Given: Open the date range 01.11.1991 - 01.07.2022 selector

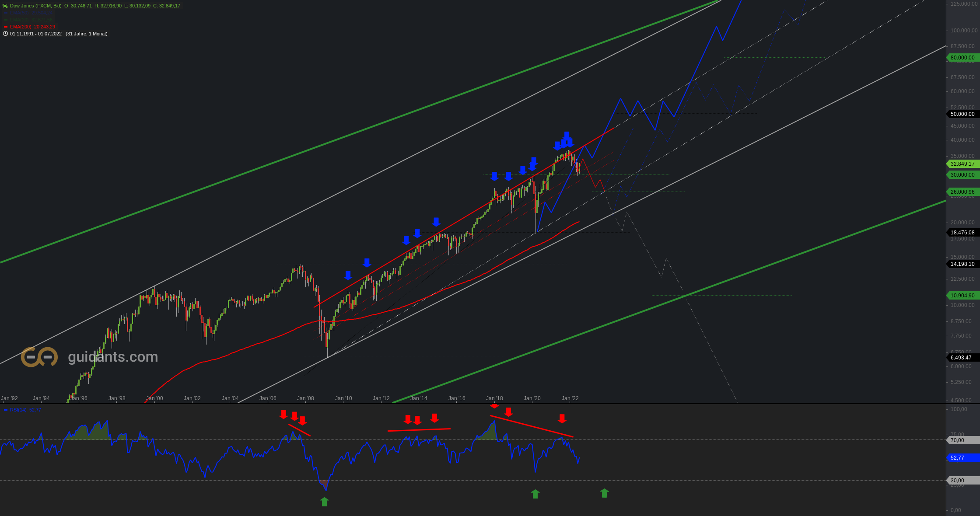Looking at the screenshot, I should tap(36, 34).
